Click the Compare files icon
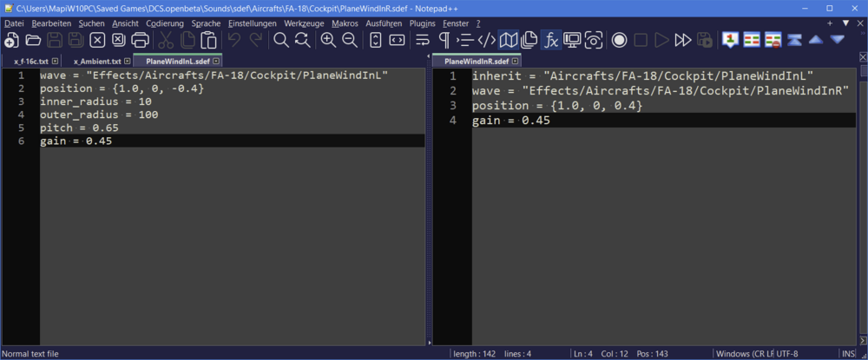 tap(752, 40)
